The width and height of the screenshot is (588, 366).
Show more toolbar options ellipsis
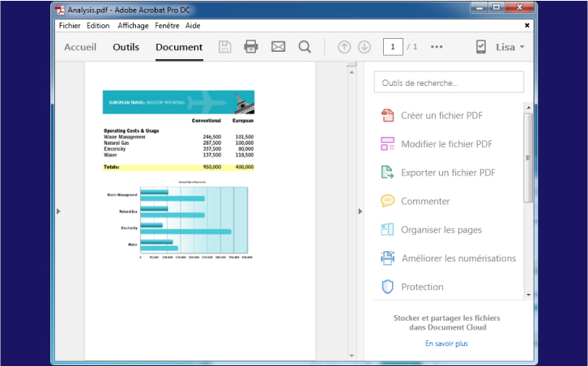point(437,47)
